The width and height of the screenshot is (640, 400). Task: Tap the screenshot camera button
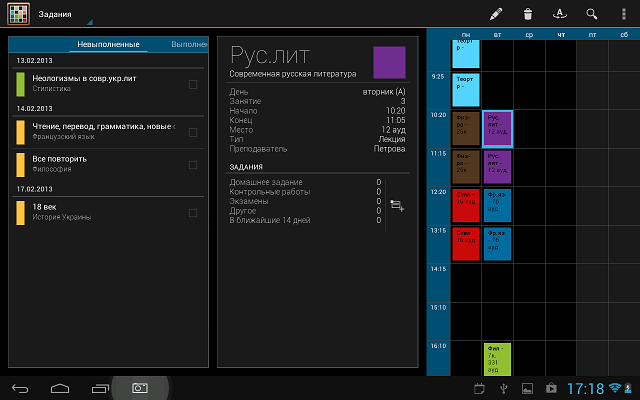click(x=140, y=388)
